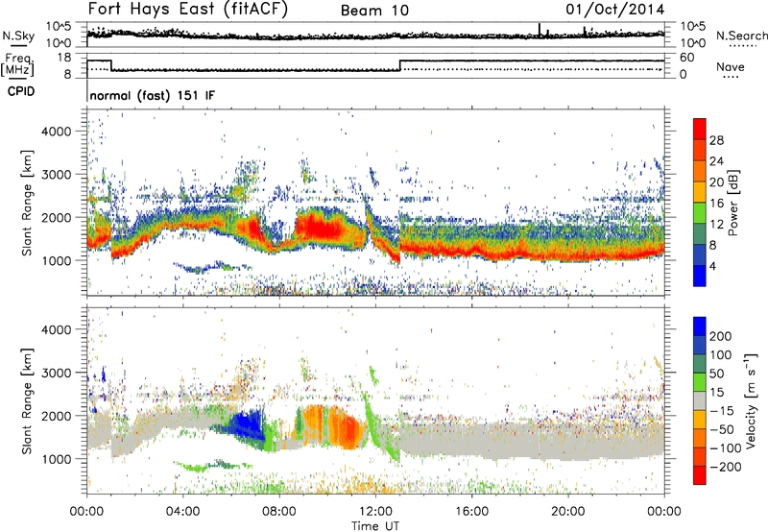Click the '04:00' time axis tick
This screenshot has width=768, height=532.
[183, 511]
